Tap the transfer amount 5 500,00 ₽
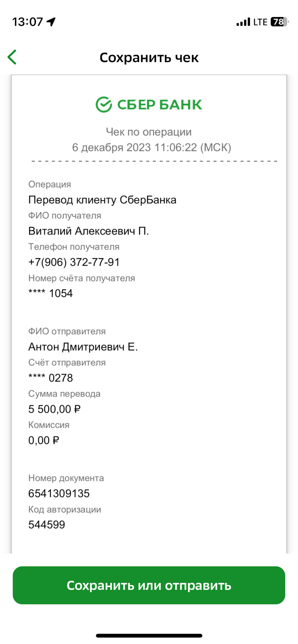The image size is (298, 644). [54, 409]
